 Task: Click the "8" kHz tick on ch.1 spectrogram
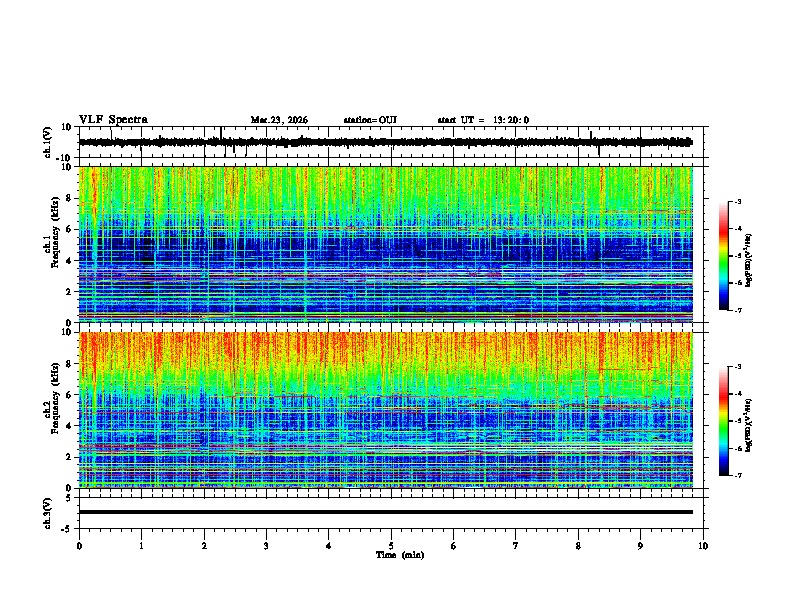click(x=70, y=198)
